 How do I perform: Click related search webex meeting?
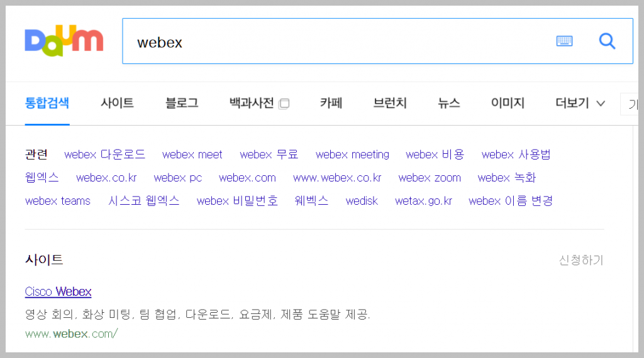click(x=352, y=155)
